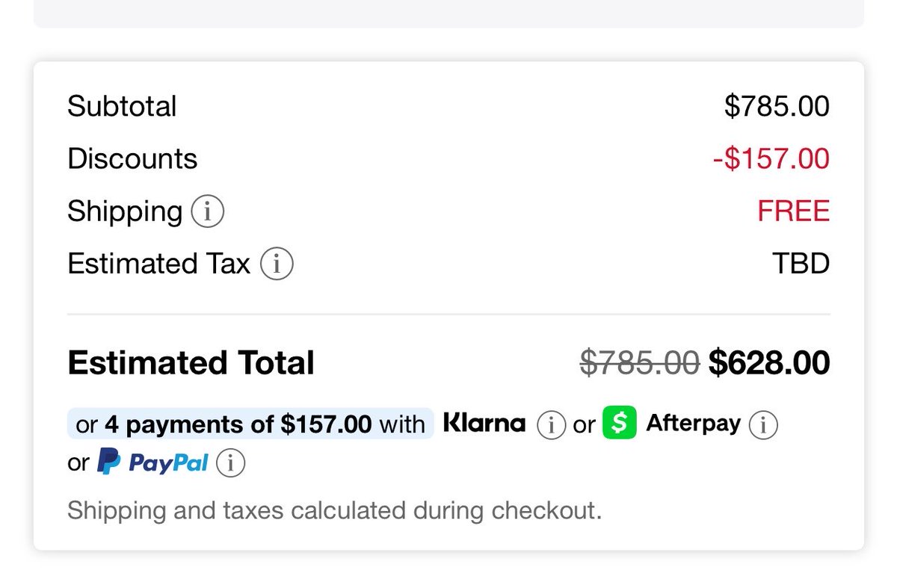The height and width of the screenshot is (588, 897).
Task: Click the Estimated Tax info icon
Action: (x=277, y=264)
